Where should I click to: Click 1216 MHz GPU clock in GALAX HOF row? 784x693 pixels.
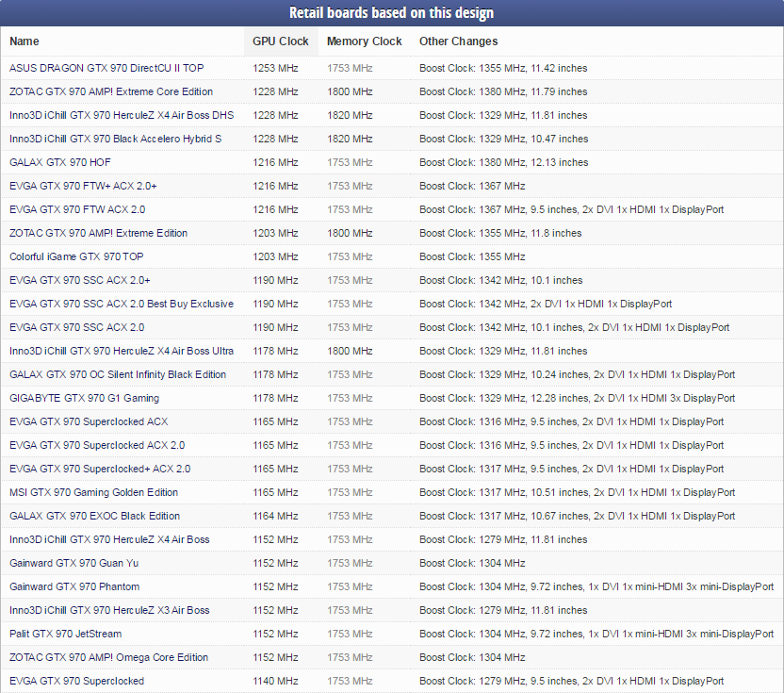(x=275, y=162)
